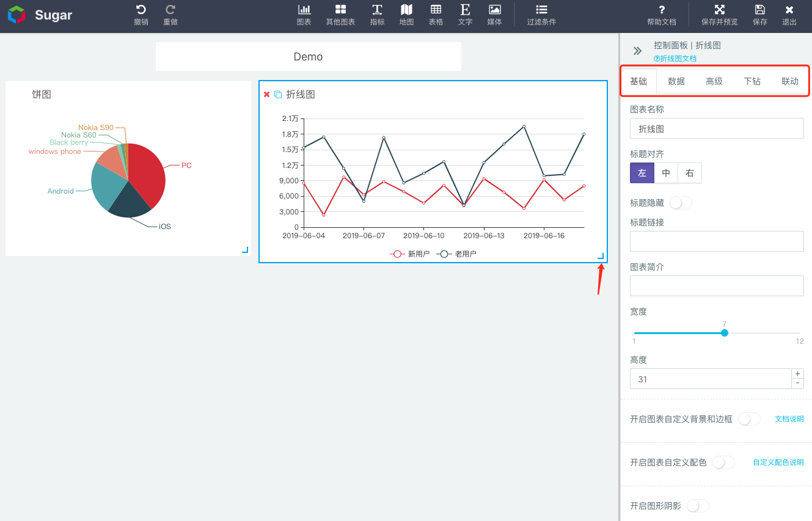
Task: Enable 开启图表自定义背景和边框 switch
Action: (749, 419)
